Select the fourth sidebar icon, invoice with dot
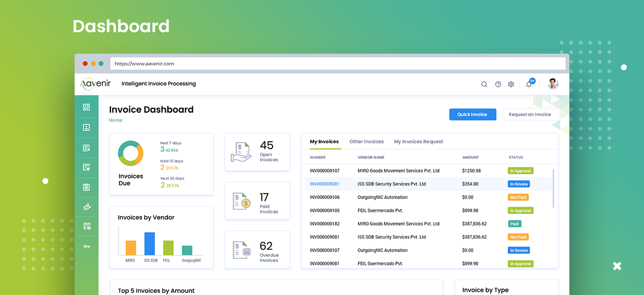The image size is (644, 295). click(86, 167)
